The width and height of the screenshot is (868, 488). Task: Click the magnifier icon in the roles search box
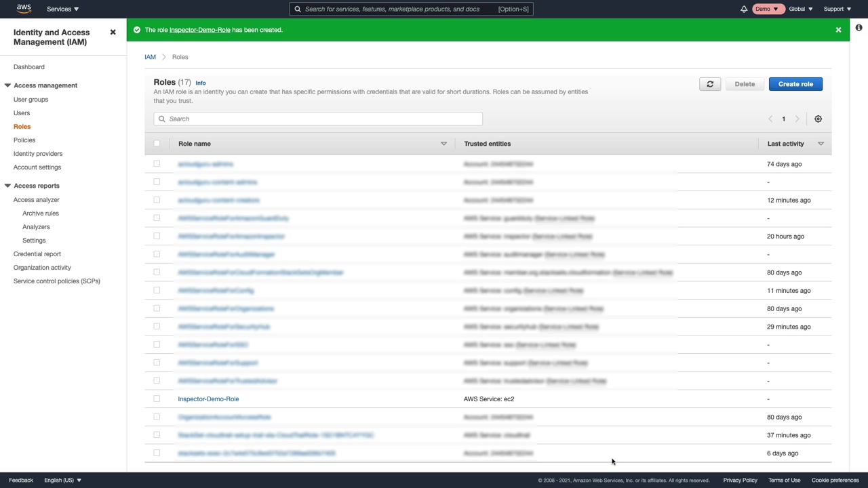click(x=161, y=119)
